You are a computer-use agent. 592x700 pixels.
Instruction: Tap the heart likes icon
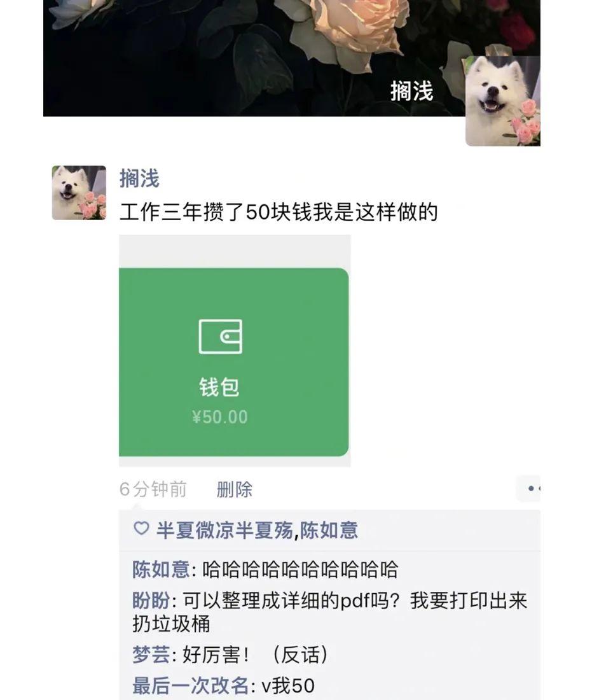click(141, 529)
